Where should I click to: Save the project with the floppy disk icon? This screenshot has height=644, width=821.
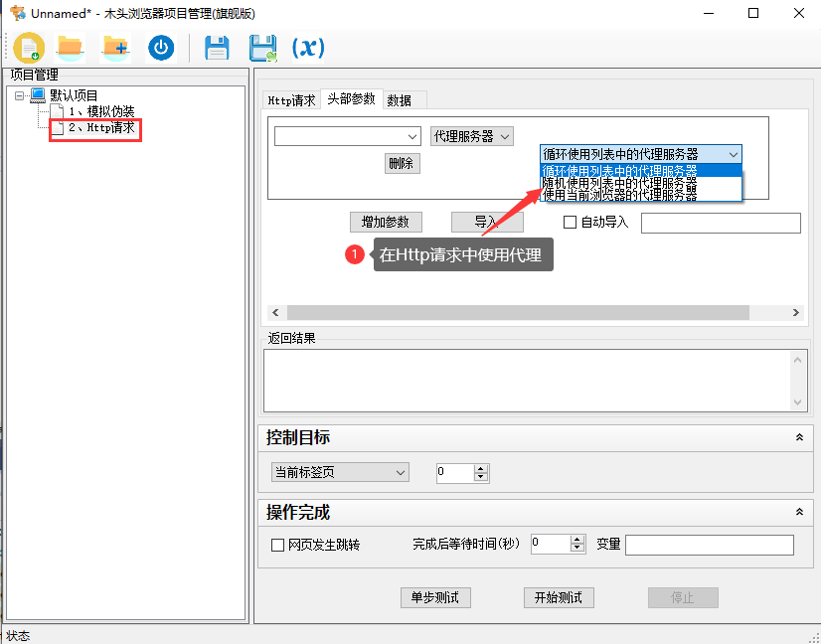217,47
